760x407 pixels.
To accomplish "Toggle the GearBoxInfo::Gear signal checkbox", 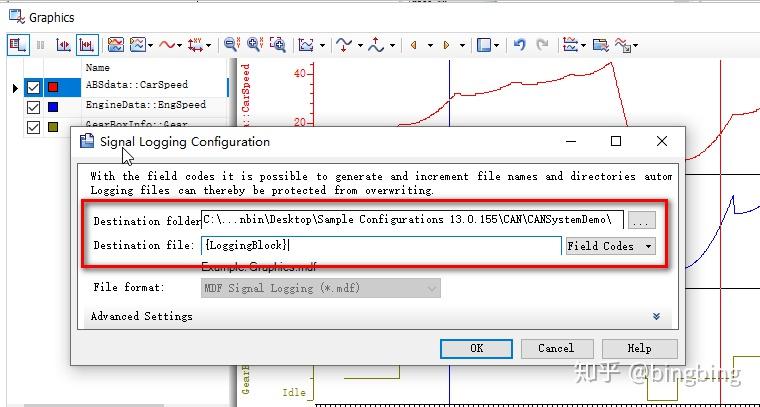I will tap(33, 127).
